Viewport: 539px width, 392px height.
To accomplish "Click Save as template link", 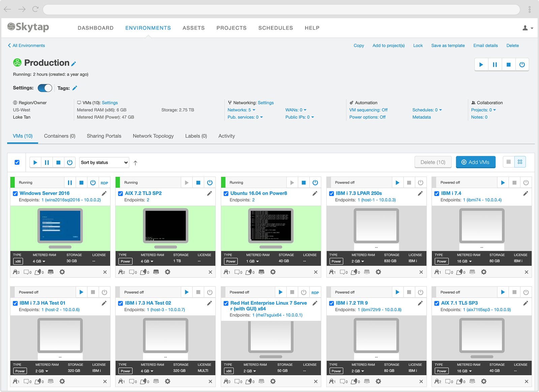I will pyautogui.click(x=448, y=45).
